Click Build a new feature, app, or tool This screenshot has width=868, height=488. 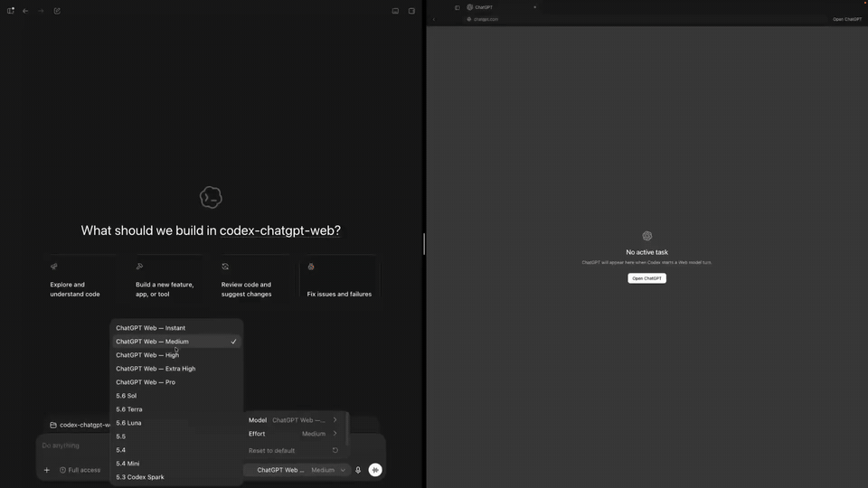click(166, 278)
